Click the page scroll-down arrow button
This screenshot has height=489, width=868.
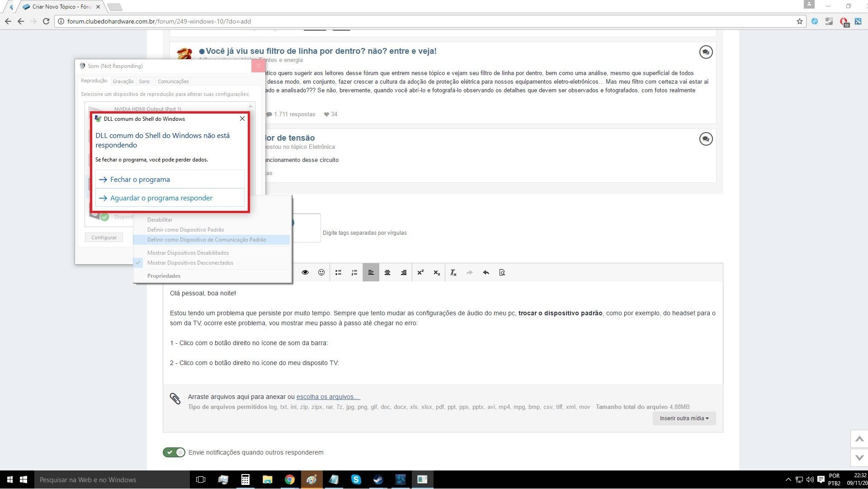coord(859,458)
